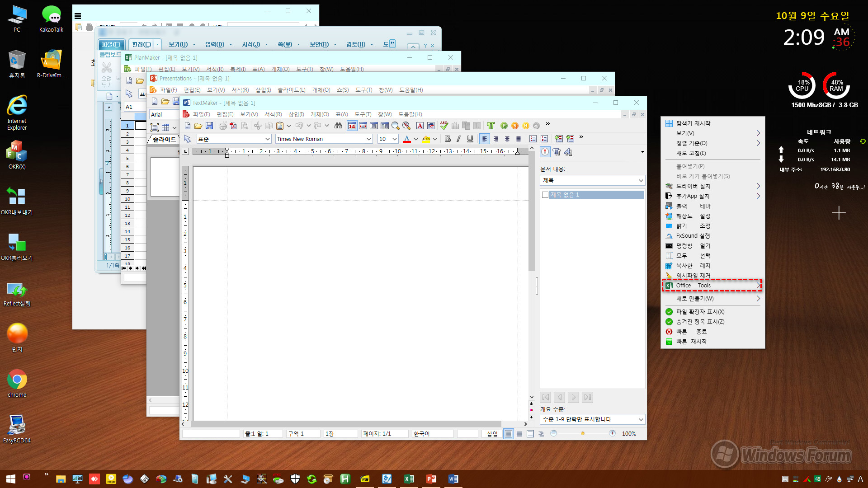Open the font color dropdown arrow
The image size is (868, 488).
click(x=415, y=139)
